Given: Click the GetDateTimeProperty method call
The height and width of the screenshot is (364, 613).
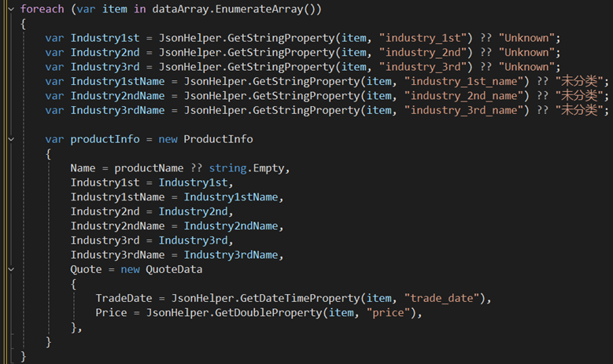Looking at the screenshot, I should pyautogui.click(x=300, y=298).
